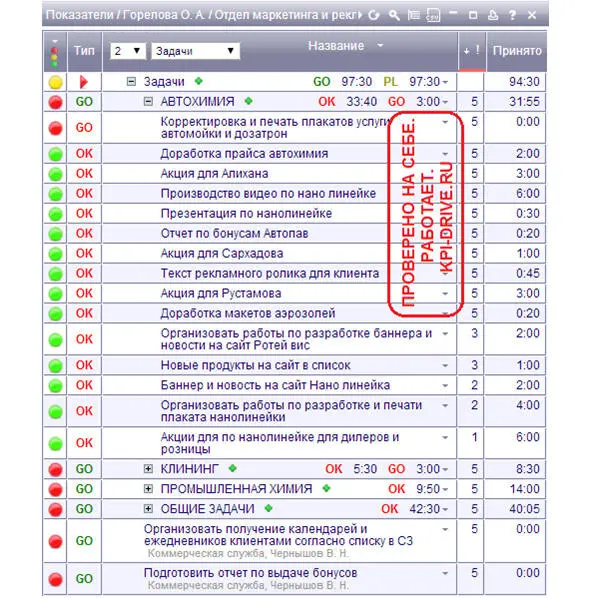Expand the ПРОМЫШЛЕННАЯ ХИМИЯ group

pos(148,489)
